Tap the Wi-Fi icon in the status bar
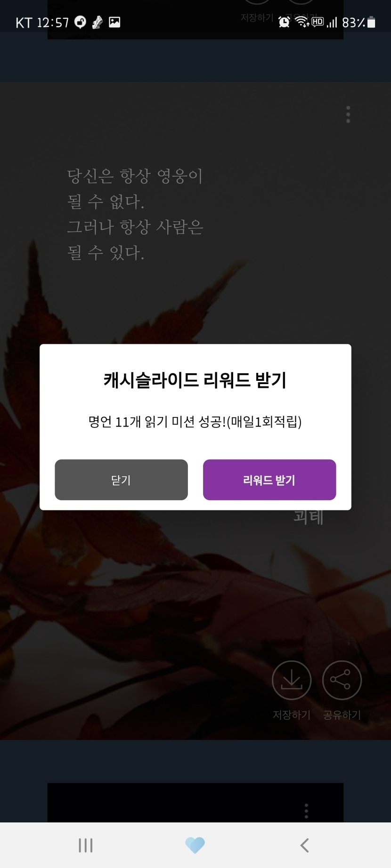 (302, 22)
